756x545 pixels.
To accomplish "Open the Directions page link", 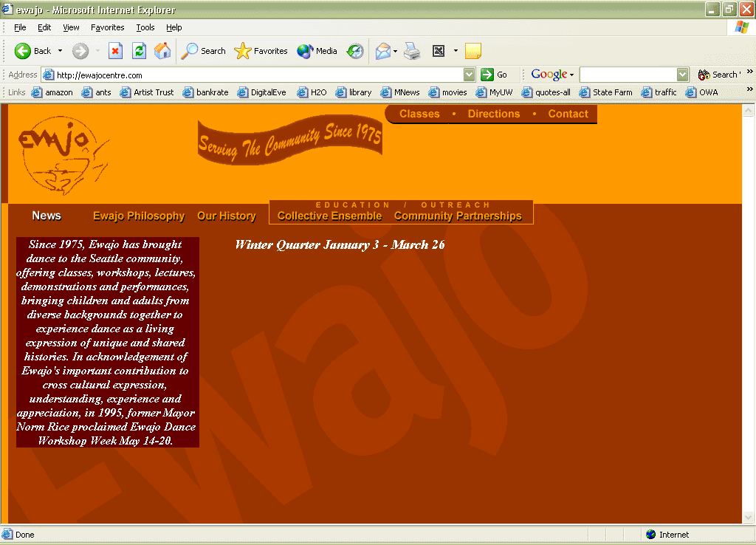I will coord(494,114).
